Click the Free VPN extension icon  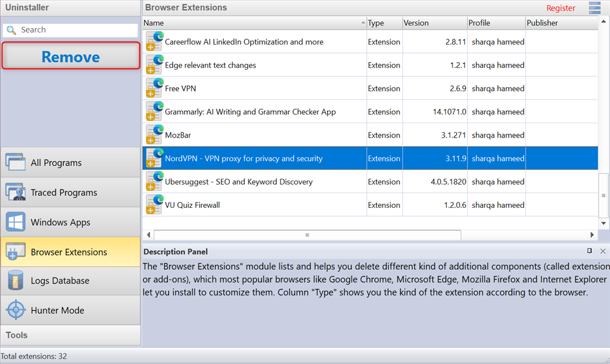point(154,88)
